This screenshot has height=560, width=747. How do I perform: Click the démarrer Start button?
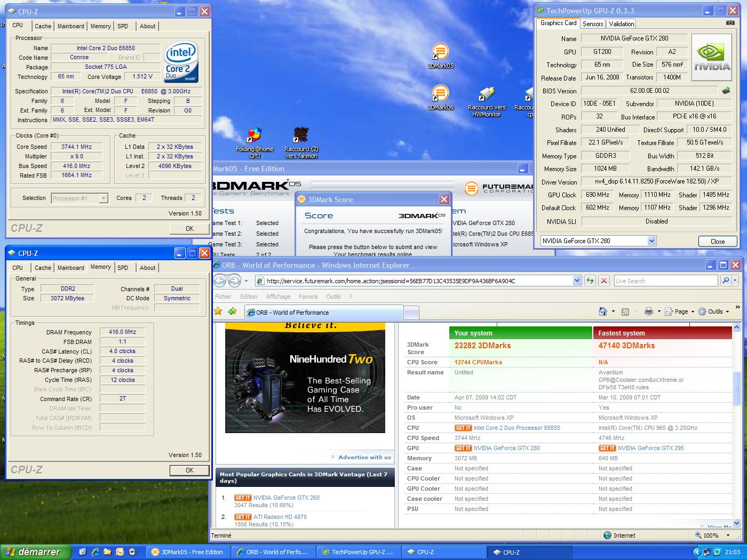pyautogui.click(x=35, y=552)
